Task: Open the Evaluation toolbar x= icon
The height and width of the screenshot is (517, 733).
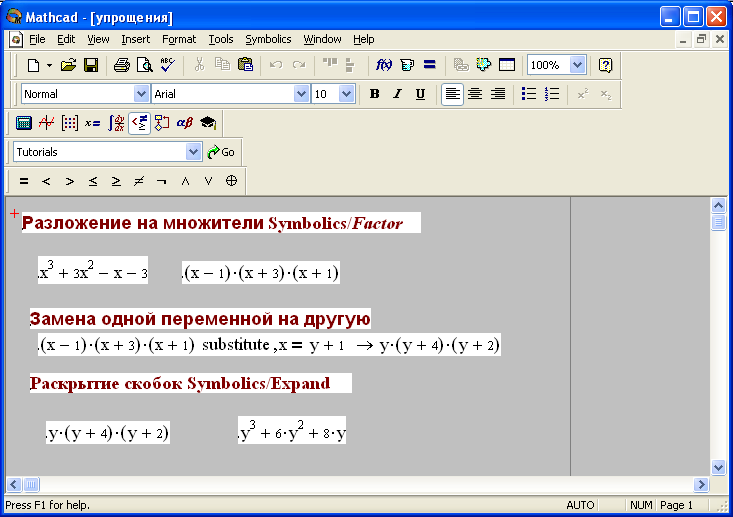Action: coord(93,123)
